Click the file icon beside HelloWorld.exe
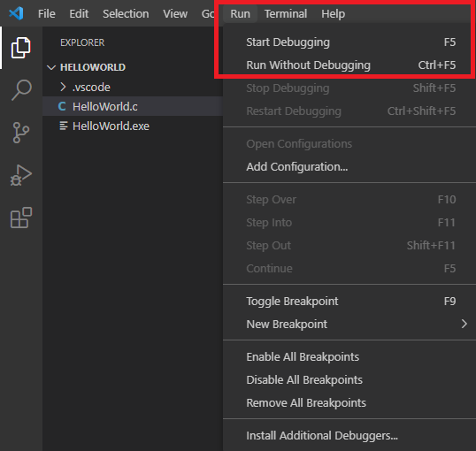 pyautogui.click(x=63, y=126)
